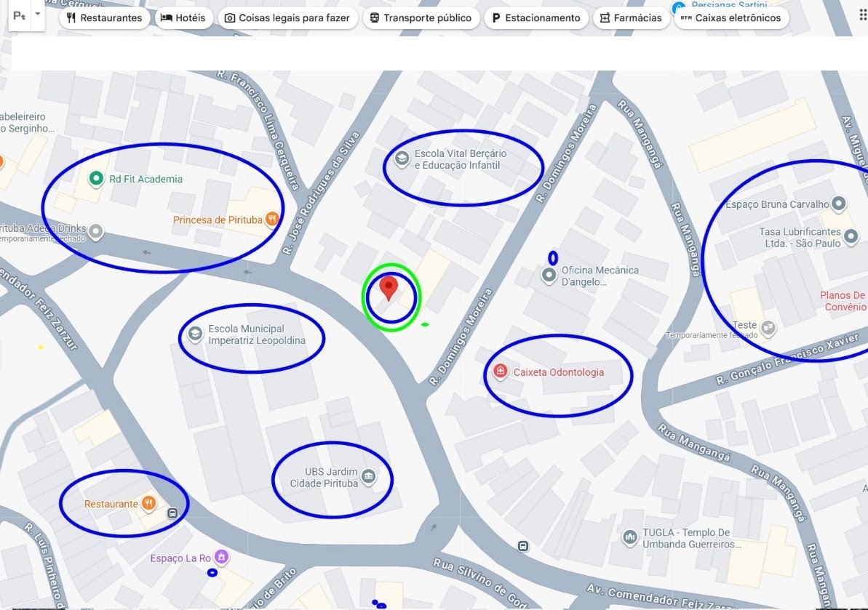This screenshot has height=610, width=868.
Task: Click the Escola Municipal Imperatriz Leopoldina school icon
Action: click(x=194, y=334)
